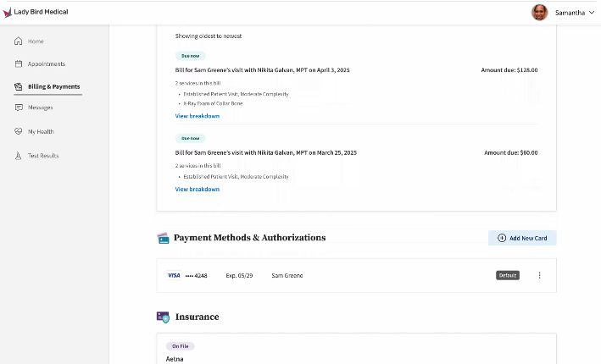The image size is (601, 364).
Task: Click the Appointments calendar icon
Action: pos(19,63)
